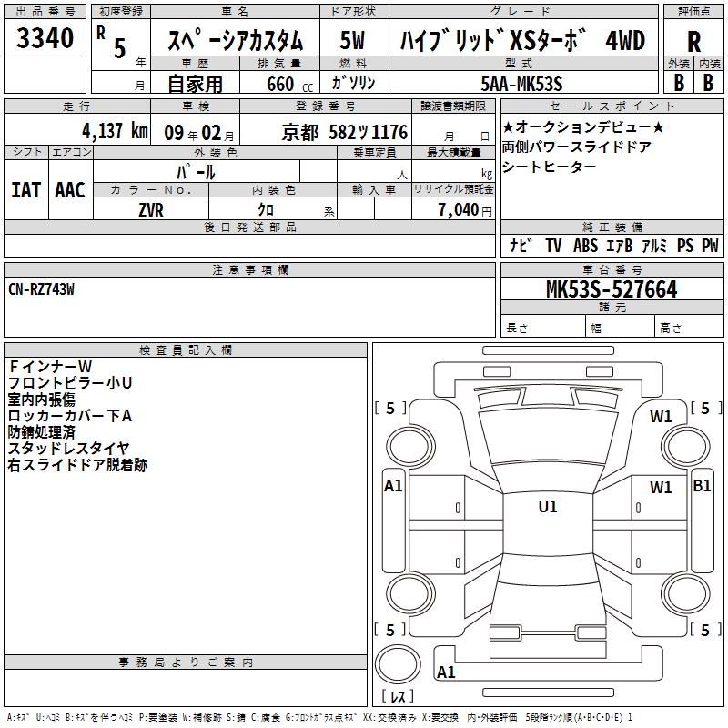Click the evaluation score R box
This screenshot has width=728, height=728.
click(x=693, y=42)
